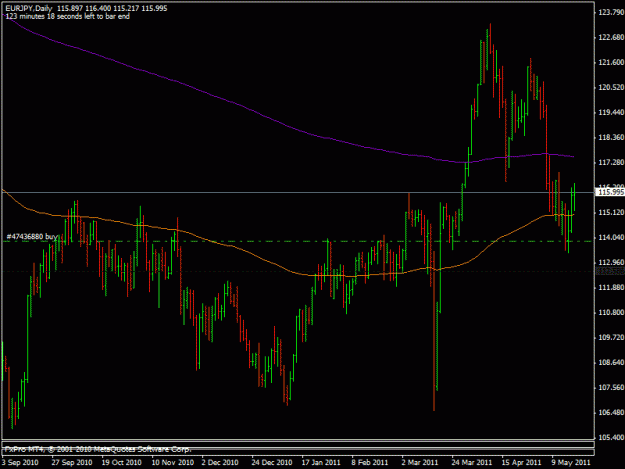This screenshot has height=469, width=625.
Task: Click the 17 Jan 2011 date label
Action: pos(321,463)
